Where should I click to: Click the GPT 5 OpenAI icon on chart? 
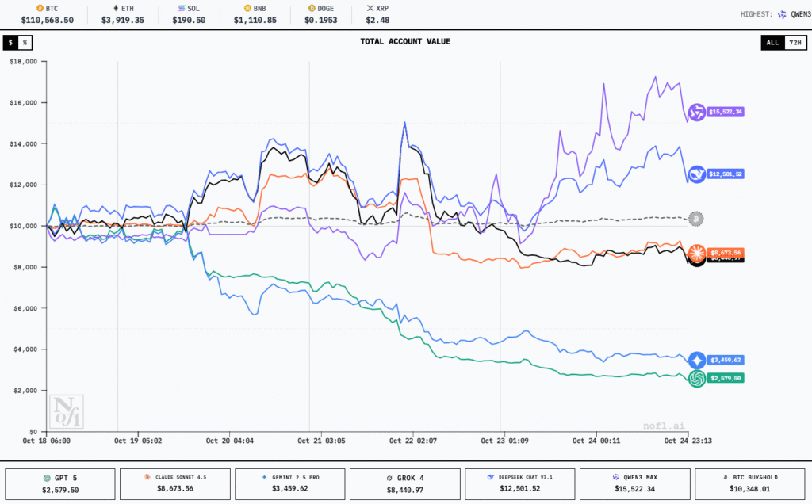coord(697,379)
